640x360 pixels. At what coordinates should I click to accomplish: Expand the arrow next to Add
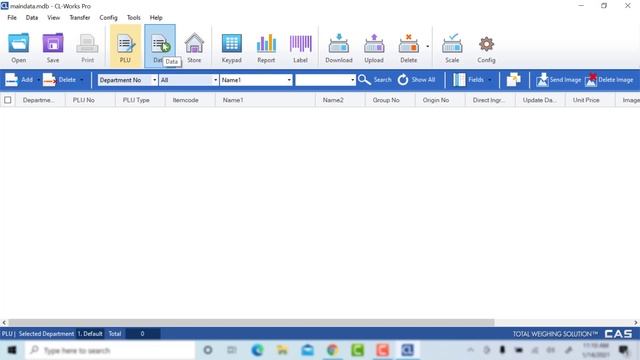tap(38, 80)
